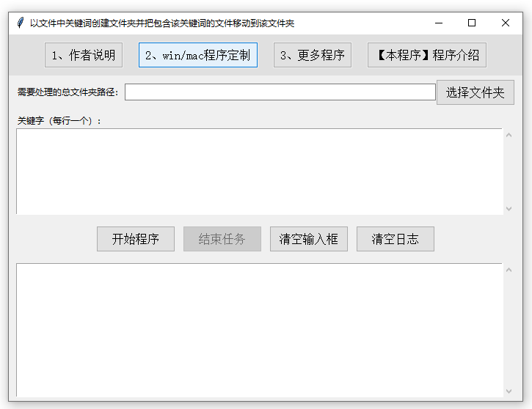Click the disabled 结束任务 button
The image size is (532, 409).
(x=222, y=239)
